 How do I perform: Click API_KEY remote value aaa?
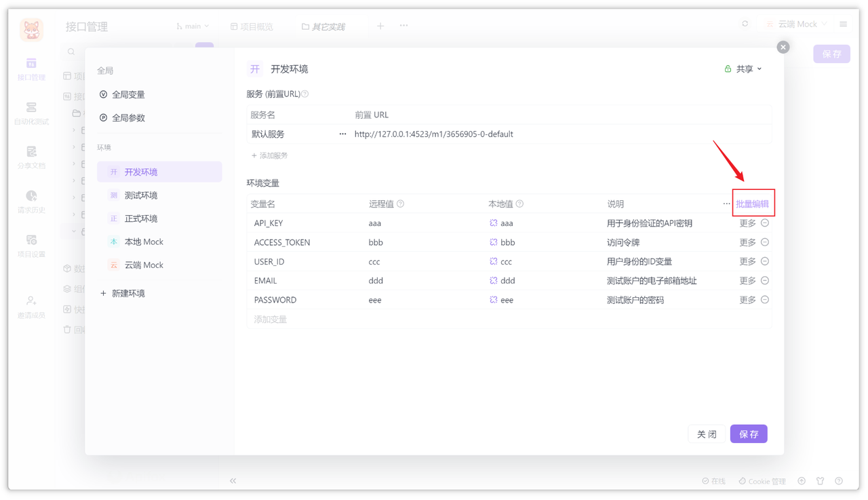(x=375, y=223)
